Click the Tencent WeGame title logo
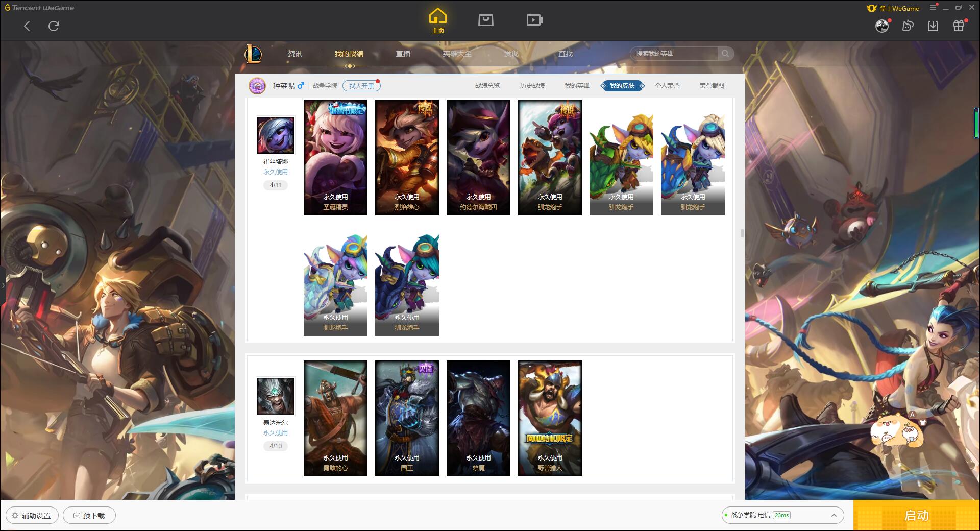The image size is (980, 531). [x=39, y=8]
